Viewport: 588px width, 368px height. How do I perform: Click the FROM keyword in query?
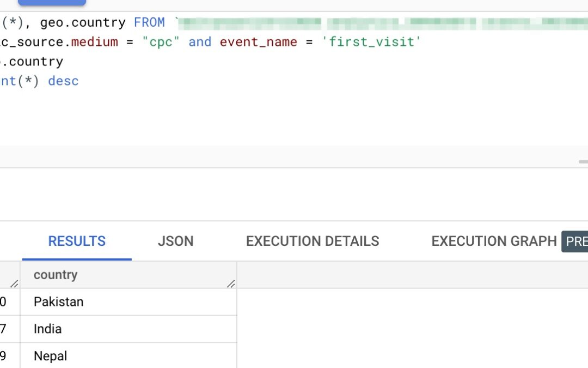[149, 22]
